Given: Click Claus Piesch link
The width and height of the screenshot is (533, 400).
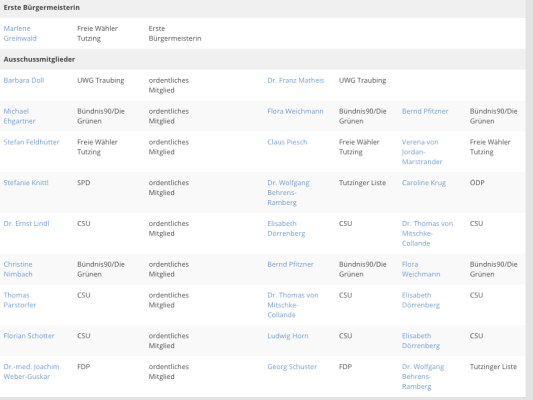Looking at the screenshot, I should pos(287,142).
